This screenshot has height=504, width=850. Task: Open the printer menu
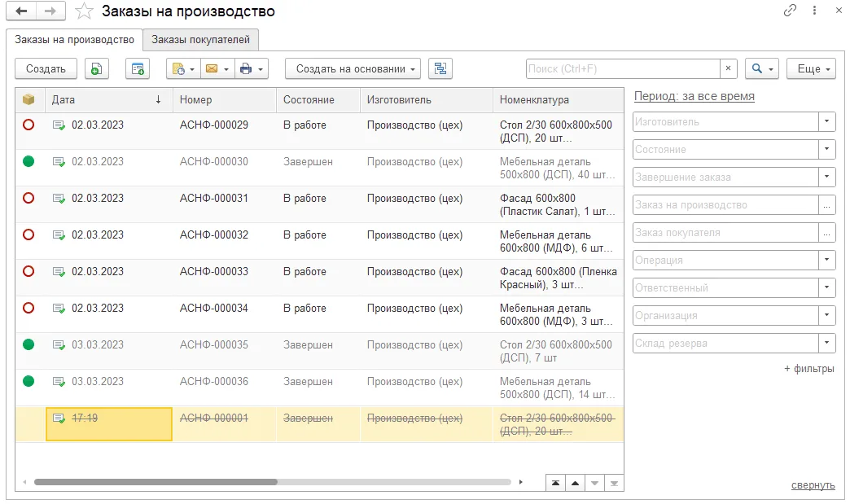(x=252, y=69)
